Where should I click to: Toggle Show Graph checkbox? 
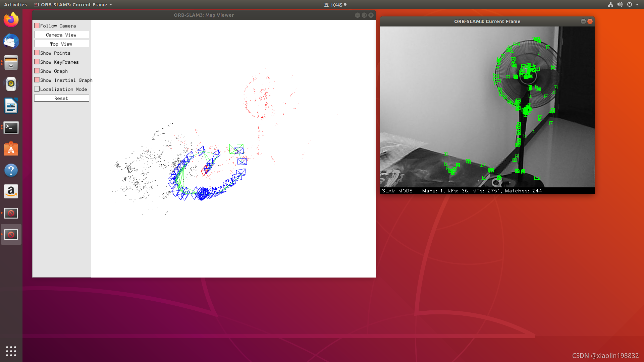(37, 71)
